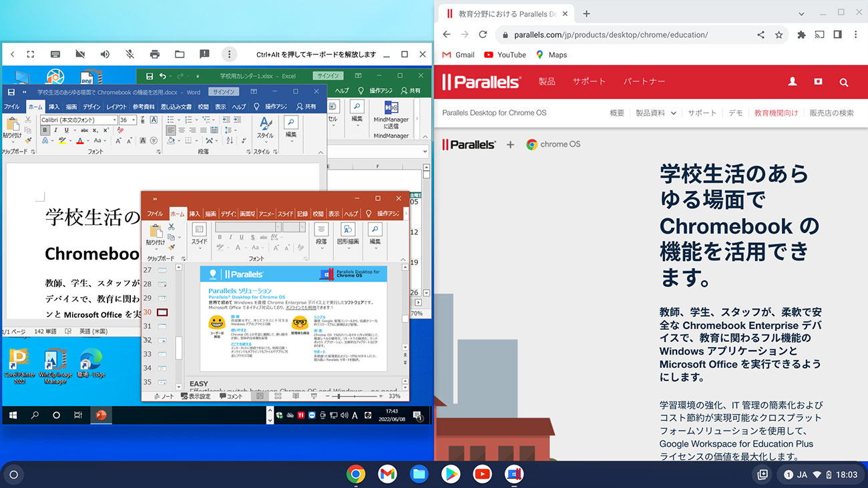Image resolution: width=868 pixels, height=488 pixels.
Task: Toggle Bold in the Word ribbon
Action: (x=45, y=130)
